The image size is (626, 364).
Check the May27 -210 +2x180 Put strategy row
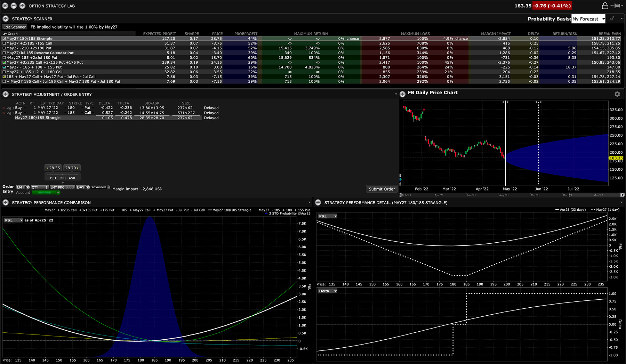[x=4, y=48]
